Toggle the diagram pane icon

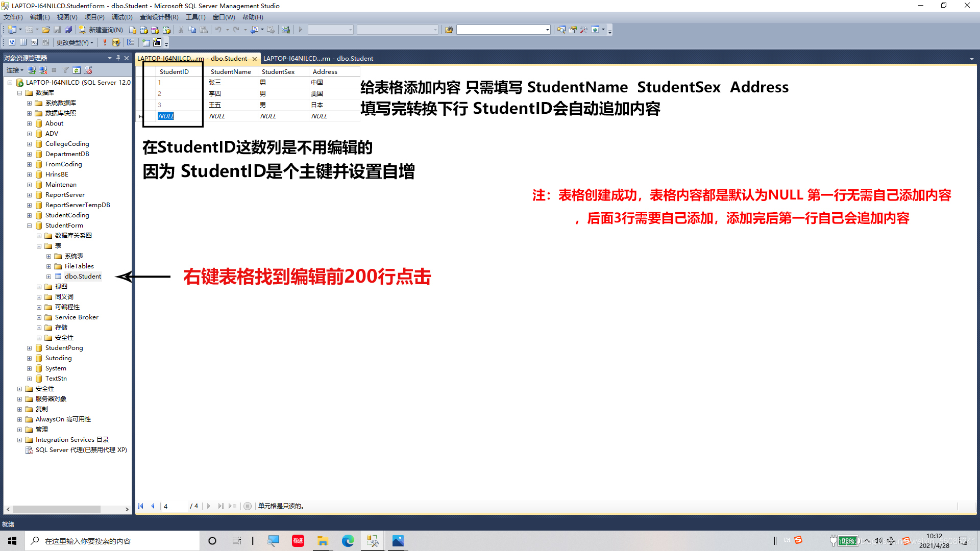point(12,42)
